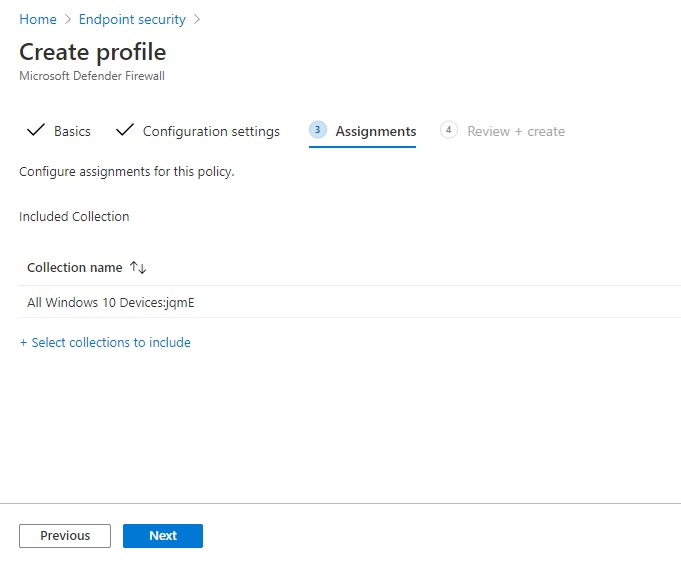This screenshot has width=681, height=567.
Task: Click the step 4 circle icon
Action: tap(449, 130)
